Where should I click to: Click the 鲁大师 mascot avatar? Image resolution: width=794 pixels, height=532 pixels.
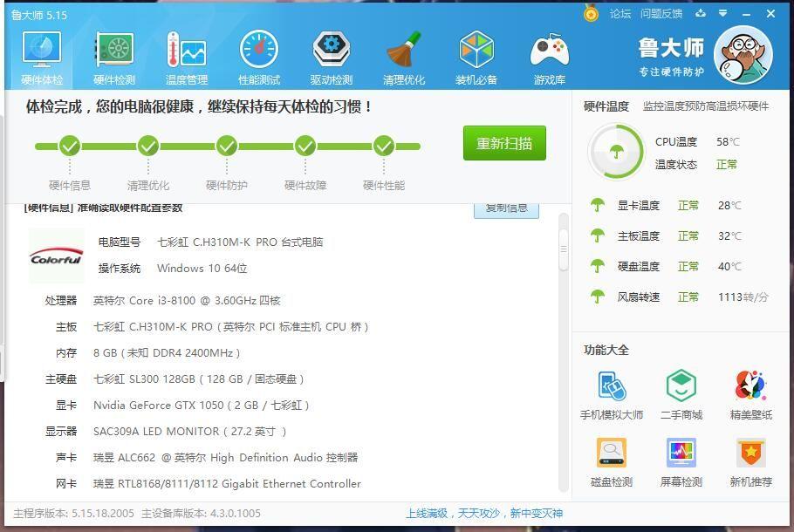pos(743,55)
